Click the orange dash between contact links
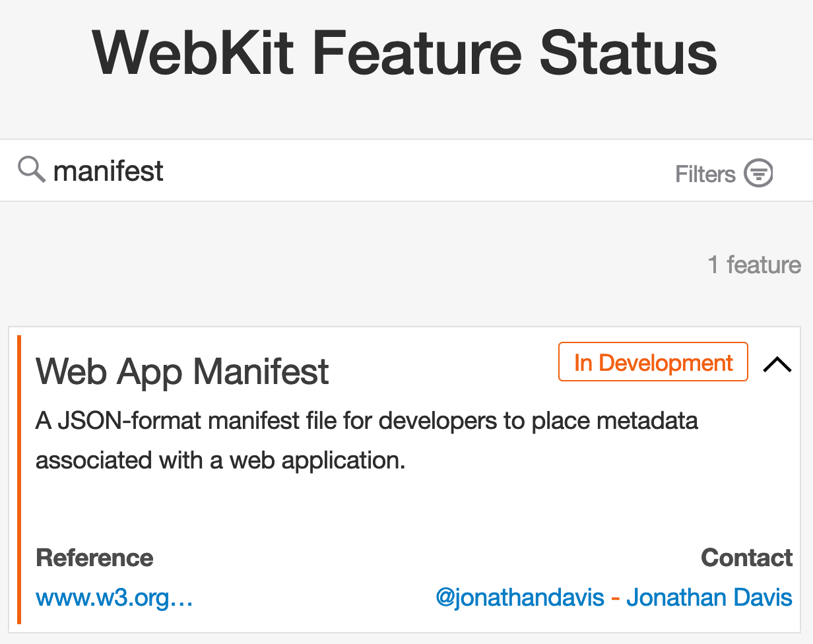 615,598
